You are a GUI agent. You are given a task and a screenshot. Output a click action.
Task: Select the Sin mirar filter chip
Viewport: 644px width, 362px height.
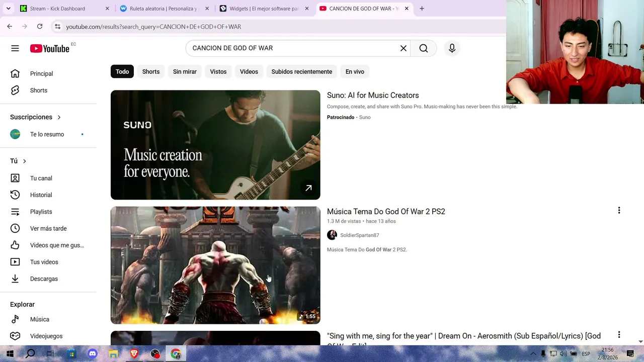click(x=185, y=71)
